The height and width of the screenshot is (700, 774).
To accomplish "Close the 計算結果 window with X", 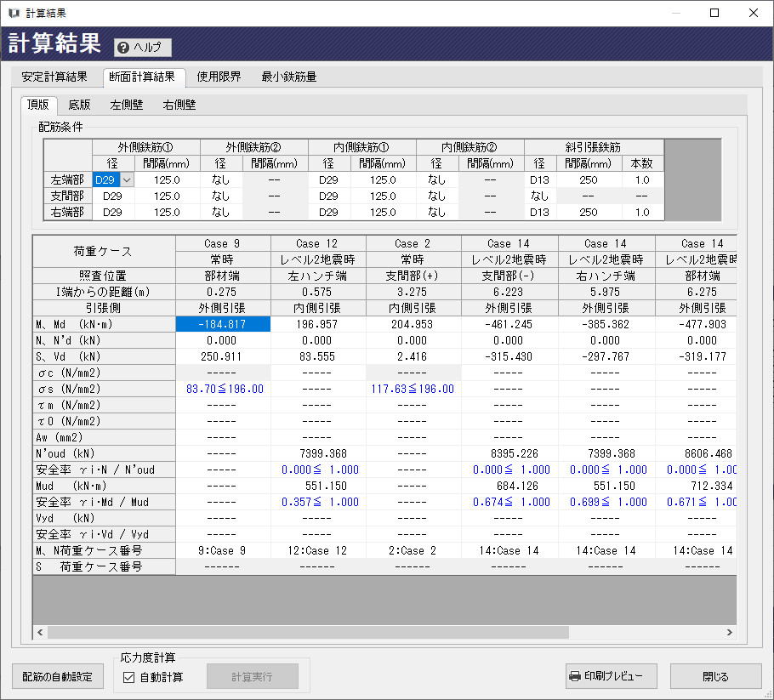I will 754,13.
